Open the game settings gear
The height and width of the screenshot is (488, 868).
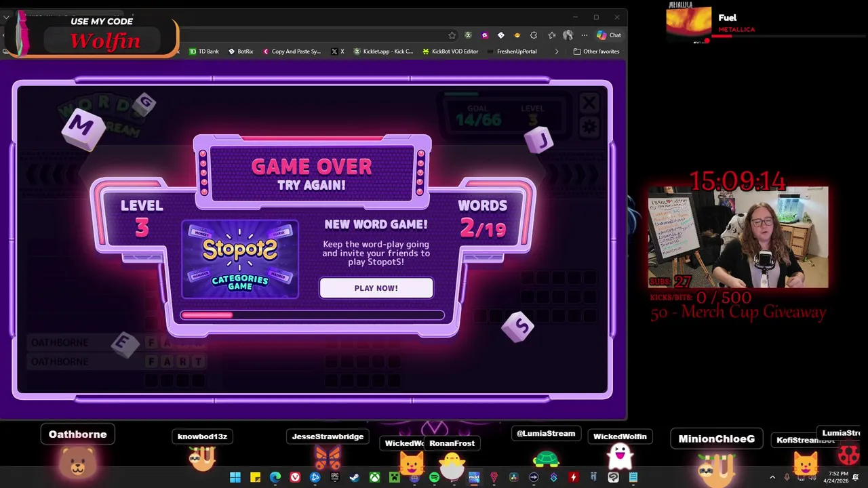[589, 127]
